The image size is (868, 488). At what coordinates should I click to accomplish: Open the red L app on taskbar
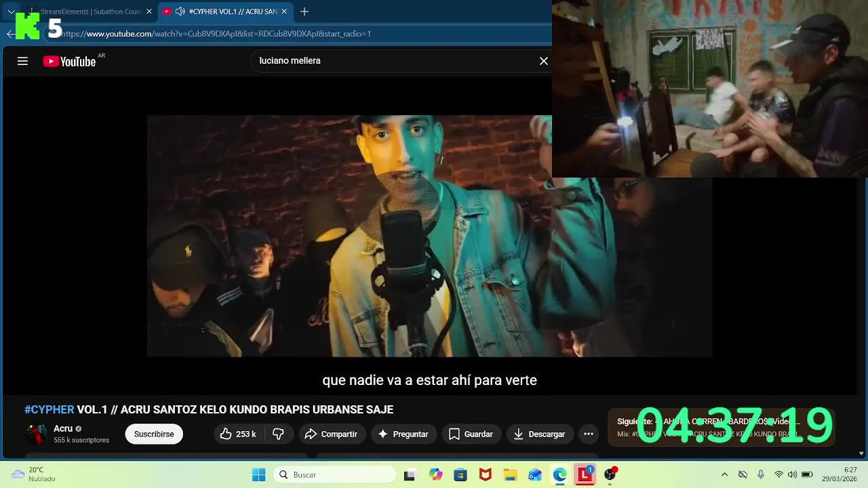coord(585,474)
